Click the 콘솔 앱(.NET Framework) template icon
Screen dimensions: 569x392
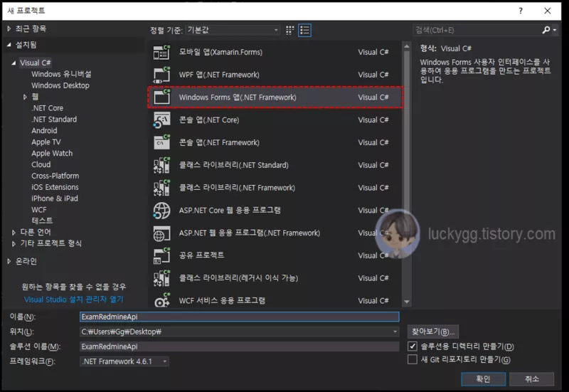[x=161, y=142]
